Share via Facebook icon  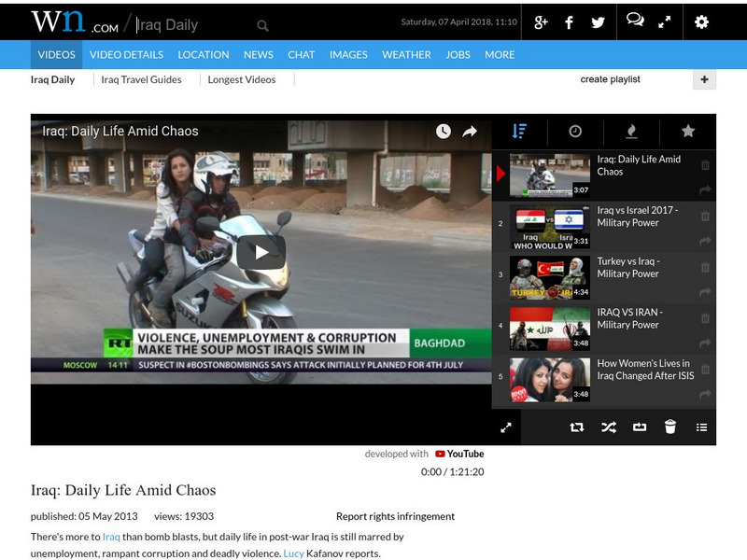pos(569,21)
